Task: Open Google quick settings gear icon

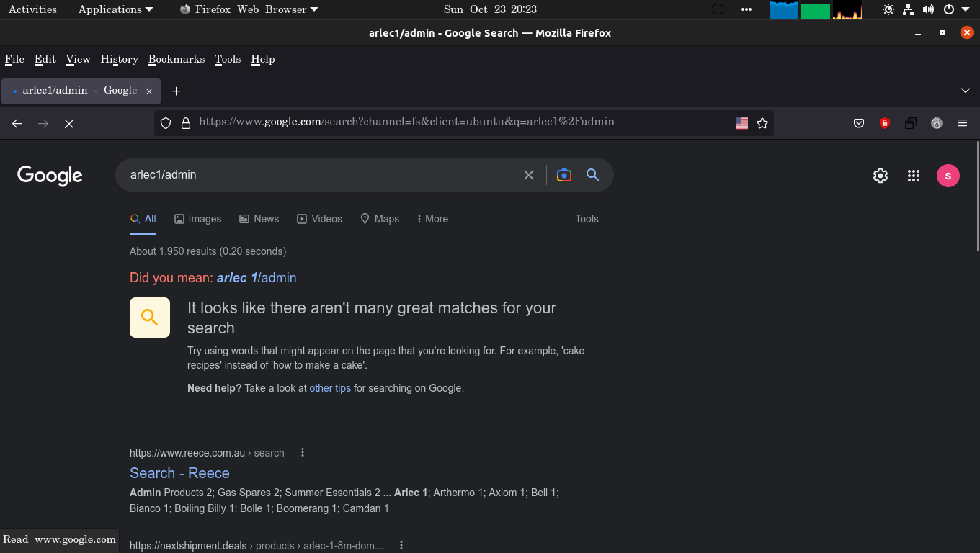Action: (x=881, y=176)
